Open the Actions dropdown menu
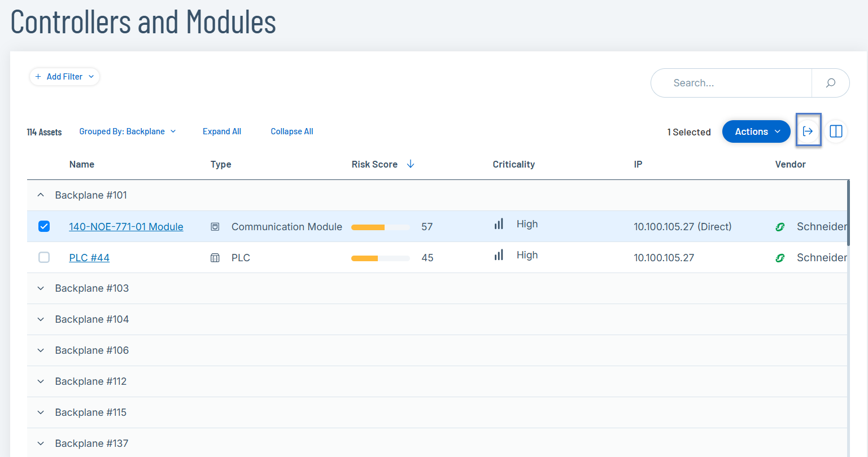The height and width of the screenshot is (457, 868). coord(756,131)
